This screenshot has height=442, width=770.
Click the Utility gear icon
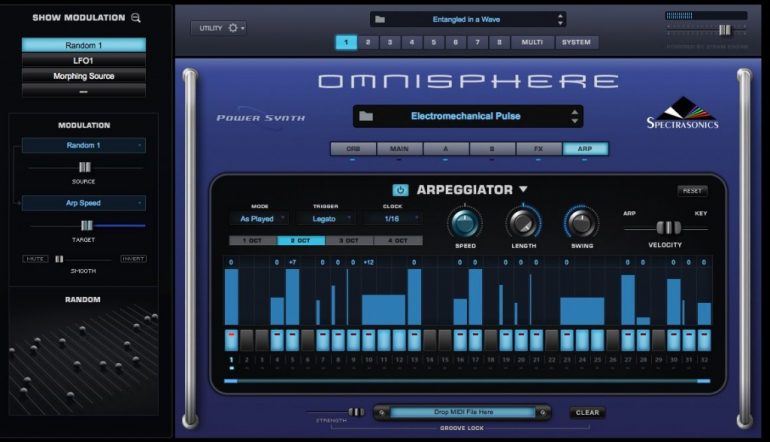pyautogui.click(x=234, y=28)
